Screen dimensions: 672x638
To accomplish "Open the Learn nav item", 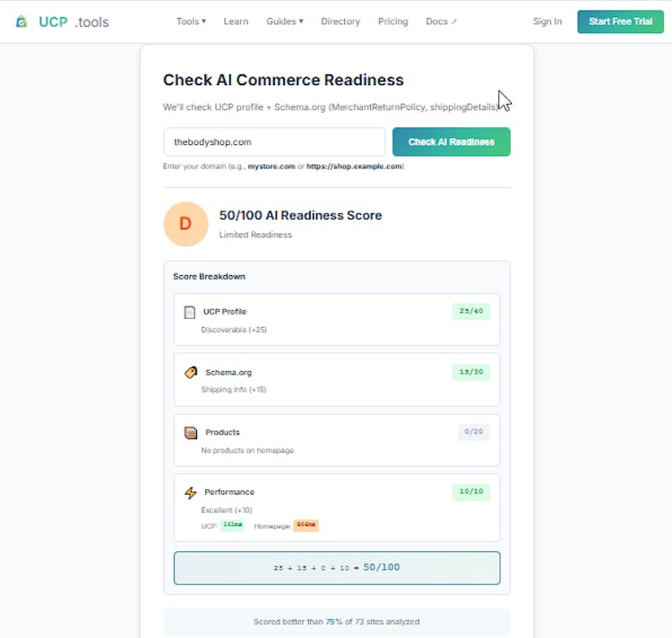I will coord(236,22).
